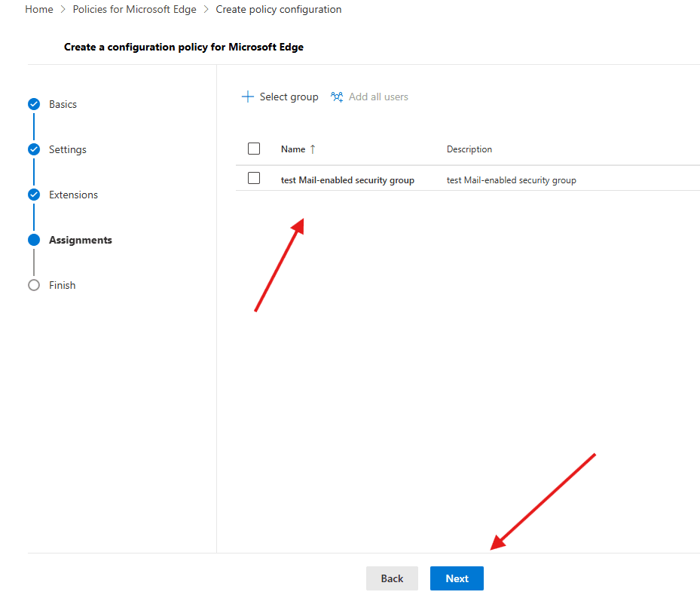Image resolution: width=700 pixels, height=598 pixels.
Task: Tick the test Mail-enabled security group checkbox
Action: pos(254,179)
